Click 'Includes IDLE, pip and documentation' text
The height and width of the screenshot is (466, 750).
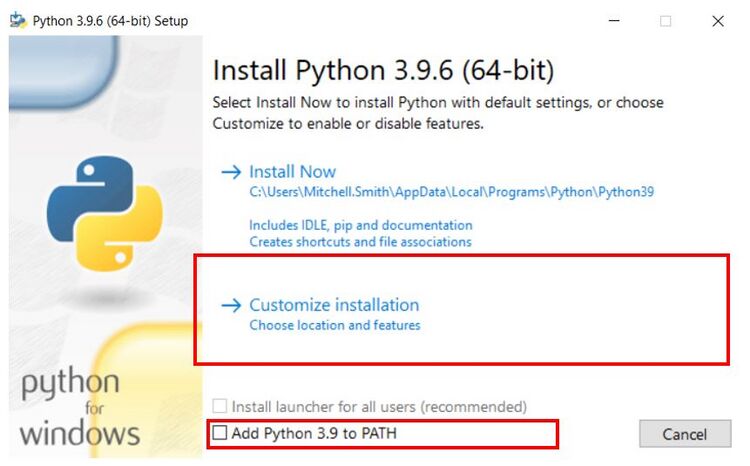point(360,225)
